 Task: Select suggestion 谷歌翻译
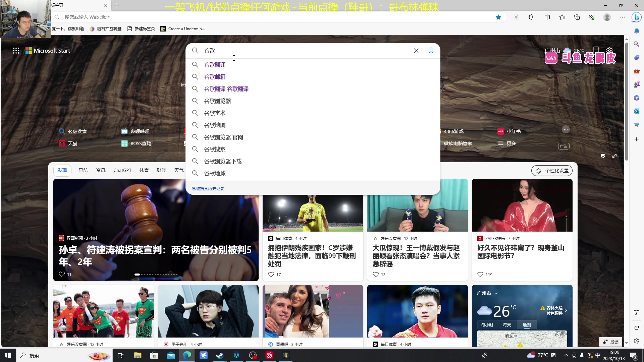[x=313, y=65]
